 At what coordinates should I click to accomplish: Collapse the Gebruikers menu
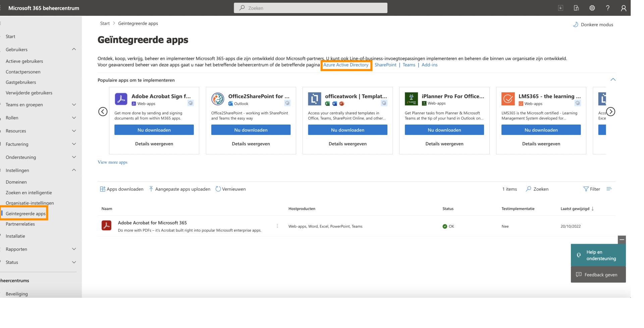tap(74, 49)
